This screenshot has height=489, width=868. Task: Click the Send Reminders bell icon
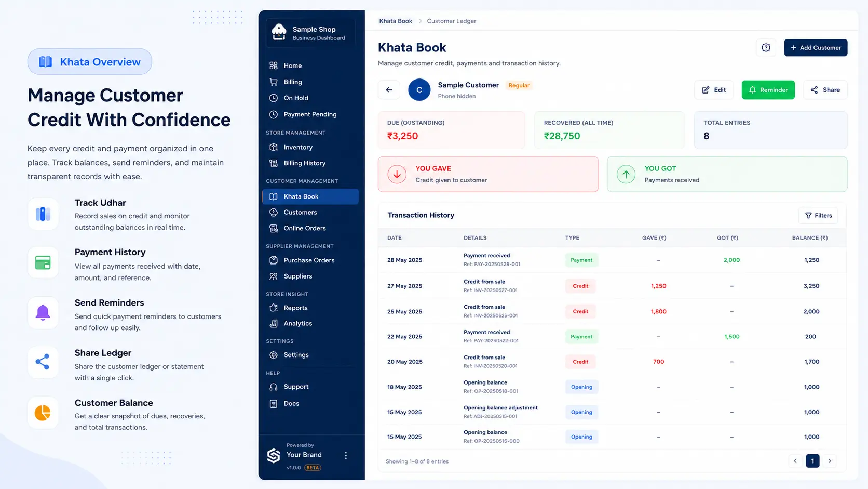tap(43, 313)
